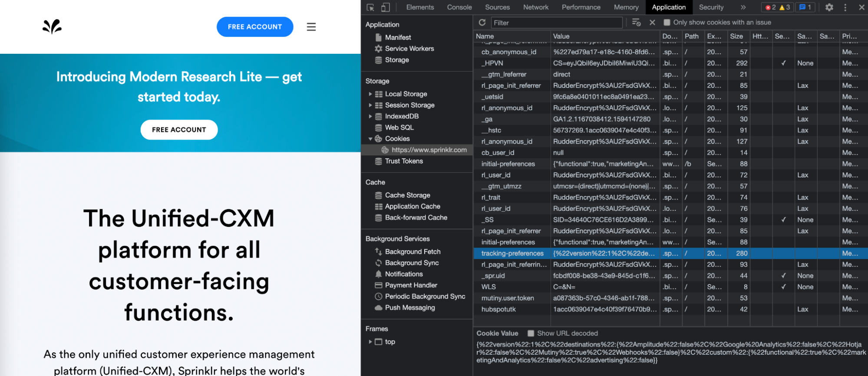Sort cookies by Path column header
Image resolution: width=868 pixels, height=376 pixels.
(x=693, y=36)
